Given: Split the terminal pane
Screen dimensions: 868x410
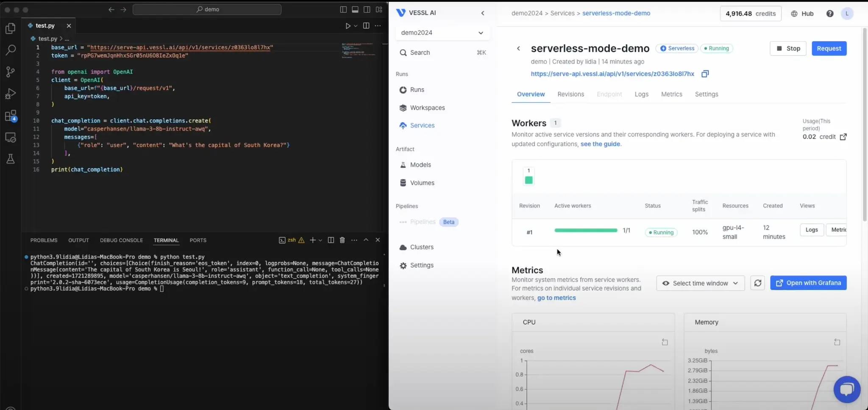Looking at the screenshot, I should 331,240.
